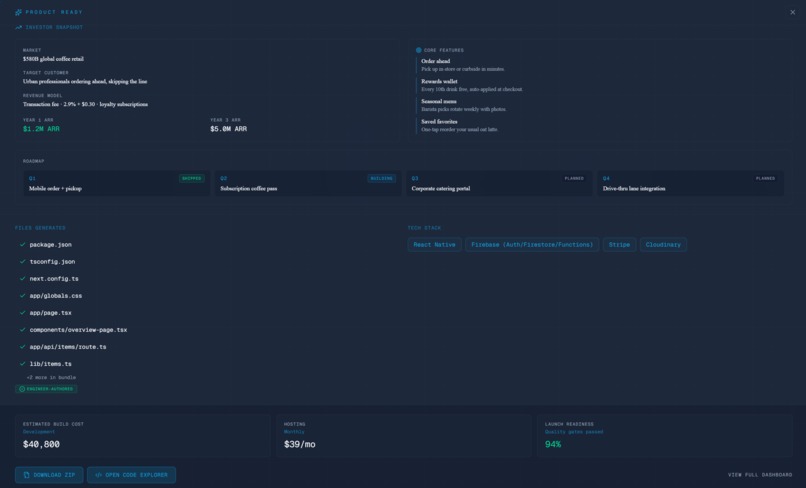
Task: Open the View Full Dashboard link
Action: click(x=760, y=475)
